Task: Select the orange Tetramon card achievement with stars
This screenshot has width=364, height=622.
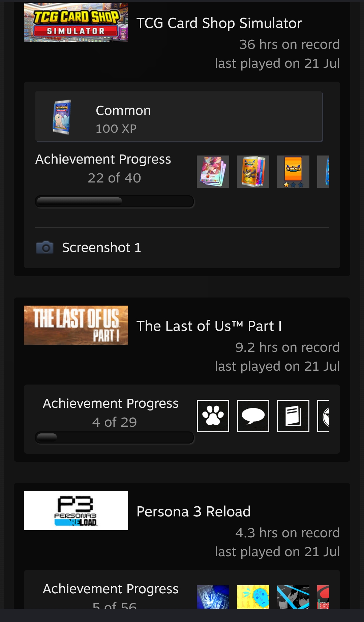Action: pos(293,172)
